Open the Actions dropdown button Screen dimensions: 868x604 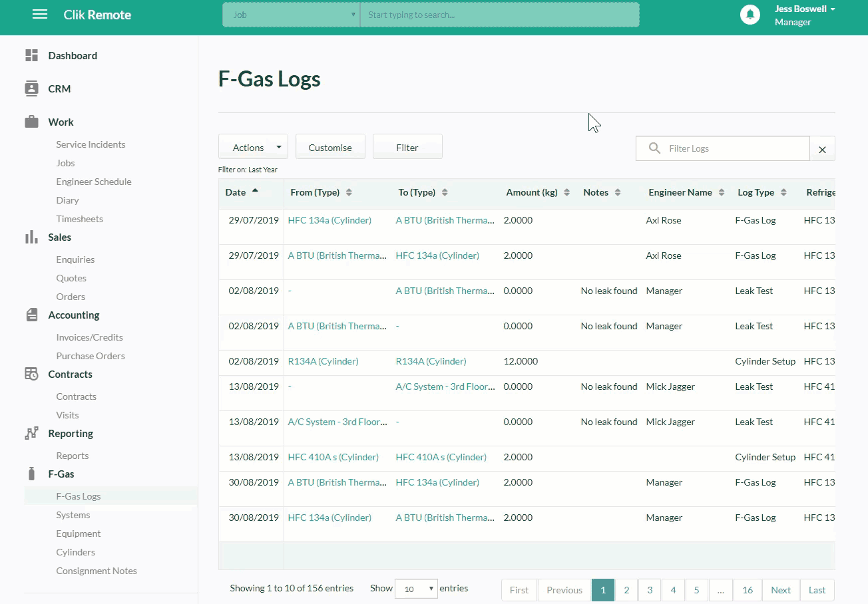click(x=253, y=147)
